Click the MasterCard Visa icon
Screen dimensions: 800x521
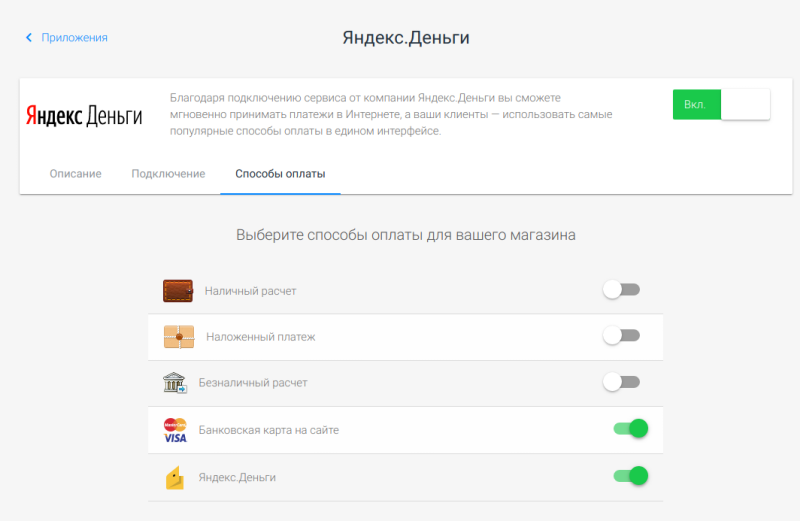[175, 430]
